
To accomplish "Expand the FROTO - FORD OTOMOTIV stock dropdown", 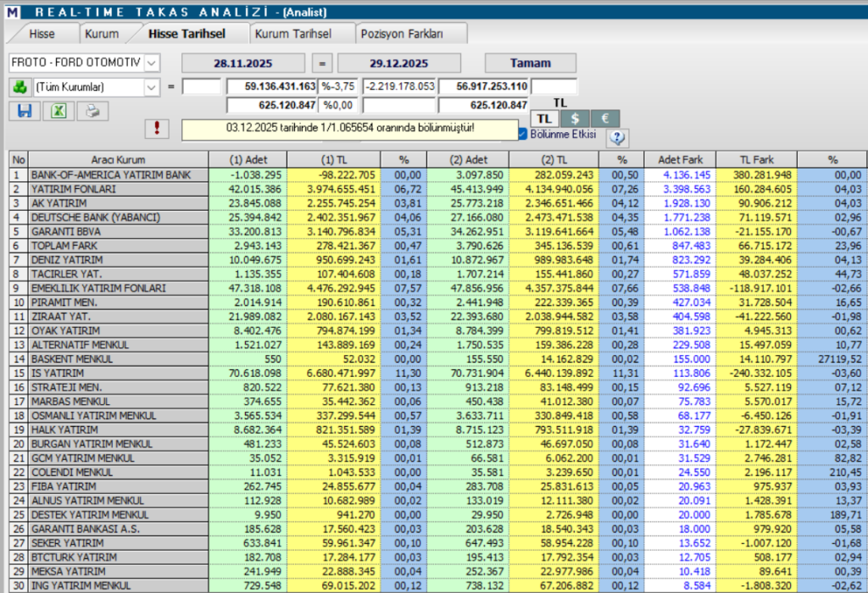I will point(151,63).
